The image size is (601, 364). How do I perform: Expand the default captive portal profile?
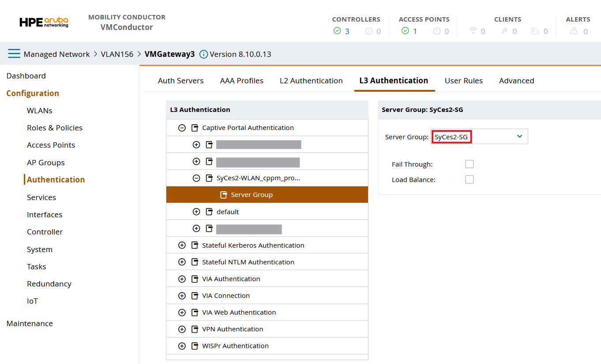(x=196, y=212)
